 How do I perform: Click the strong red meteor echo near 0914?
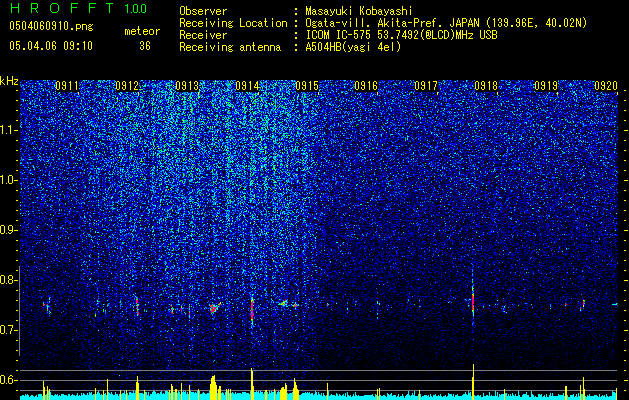point(252,308)
